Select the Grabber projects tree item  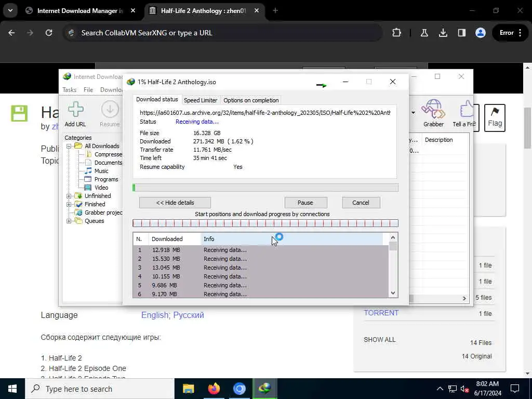[x=99, y=212]
